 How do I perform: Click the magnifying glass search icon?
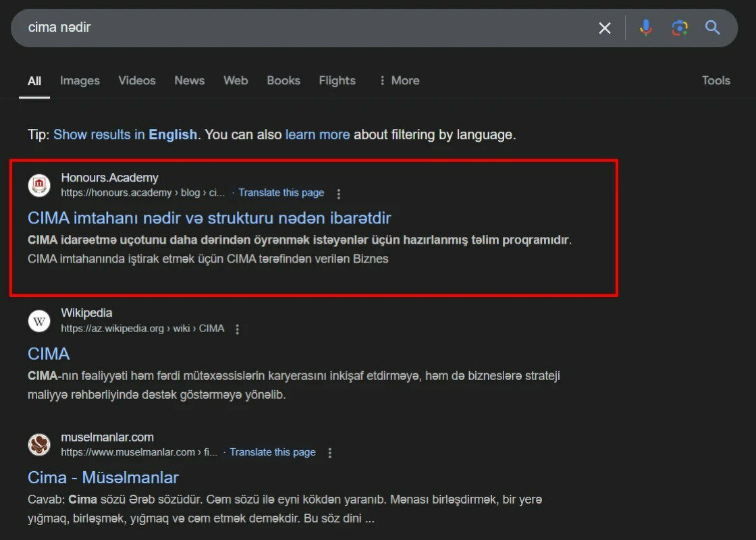(713, 28)
